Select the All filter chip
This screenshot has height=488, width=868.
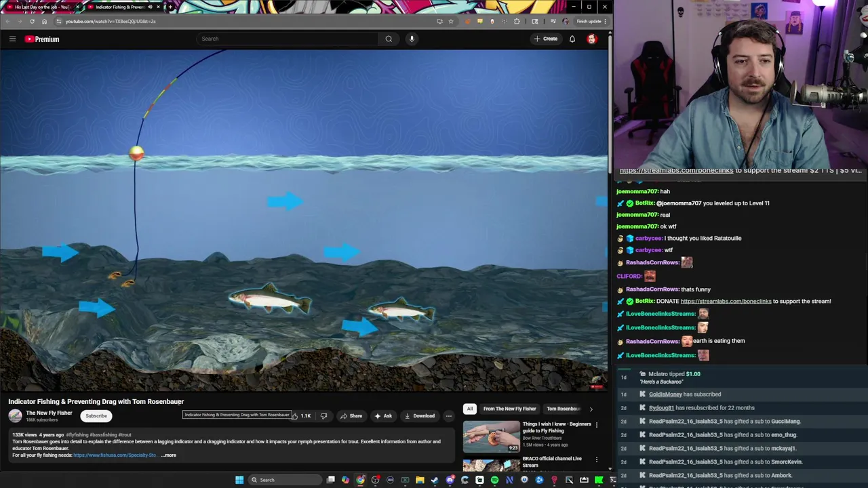click(469, 409)
